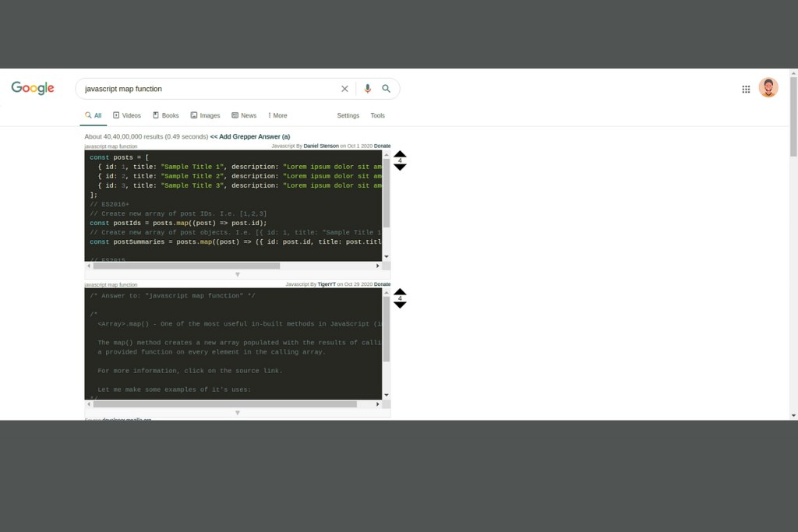Open search Tools
798x532 pixels.
pyautogui.click(x=378, y=115)
